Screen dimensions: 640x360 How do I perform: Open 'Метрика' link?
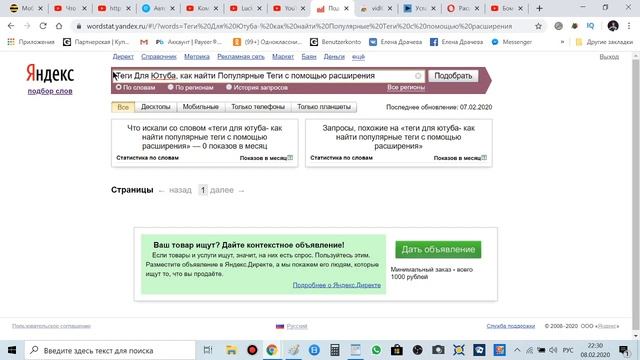tap(197, 57)
